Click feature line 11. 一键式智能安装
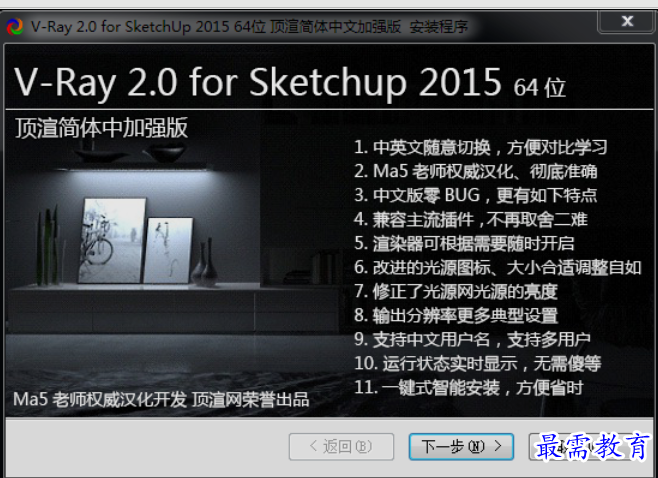This screenshot has width=658, height=478. point(469,387)
